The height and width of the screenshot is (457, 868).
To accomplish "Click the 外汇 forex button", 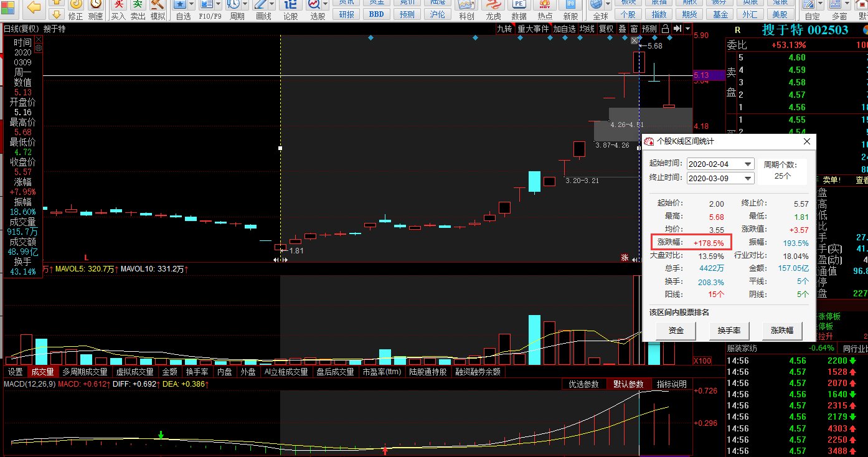I will (x=750, y=14).
